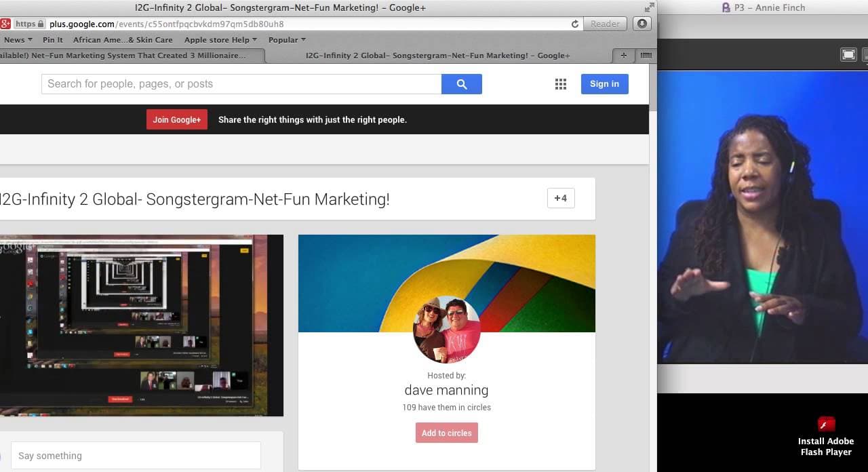This screenshot has height=472, width=868.
Task: Click the Add to circles button
Action: point(447,433)
